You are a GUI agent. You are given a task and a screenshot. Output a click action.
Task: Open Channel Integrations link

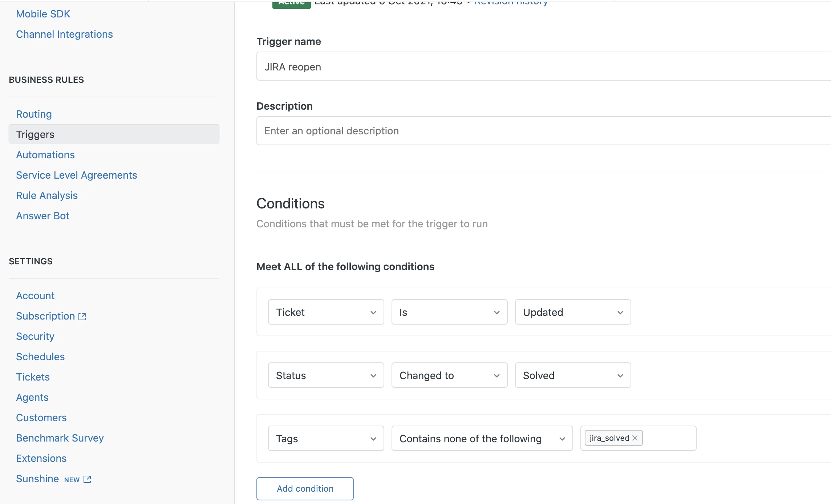64,34
